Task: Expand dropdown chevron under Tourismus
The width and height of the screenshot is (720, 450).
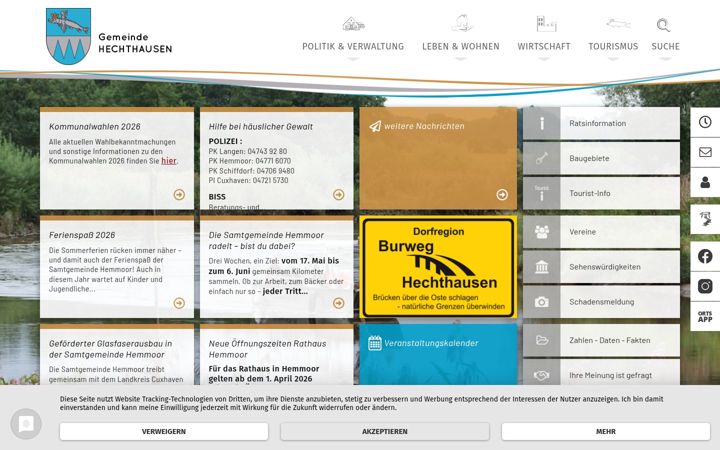Action: point(613,59)
